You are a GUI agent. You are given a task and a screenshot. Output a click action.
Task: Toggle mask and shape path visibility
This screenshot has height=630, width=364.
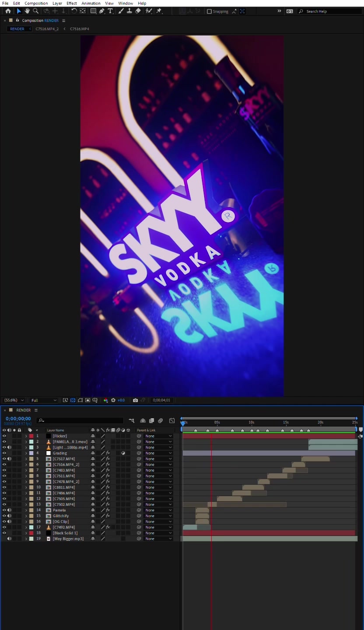(x=80, y=400)
